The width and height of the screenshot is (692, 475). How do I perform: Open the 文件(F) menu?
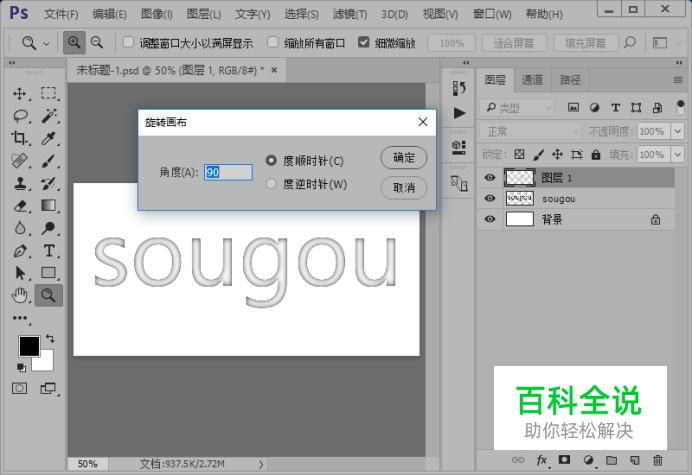(x=61, y=14)
